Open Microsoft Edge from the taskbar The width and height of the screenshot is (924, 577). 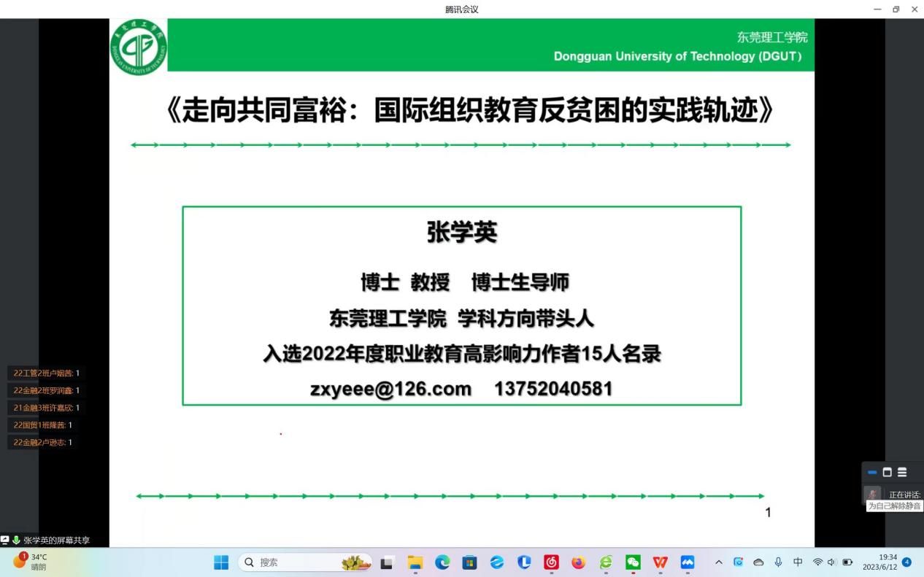442,562
